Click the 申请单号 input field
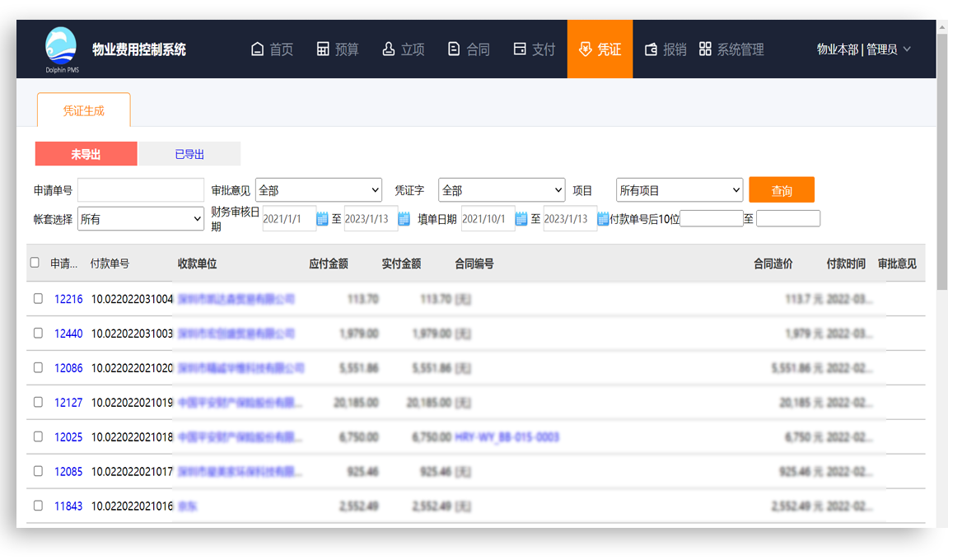This screenshot has height=560, width=962. [140, 190]
